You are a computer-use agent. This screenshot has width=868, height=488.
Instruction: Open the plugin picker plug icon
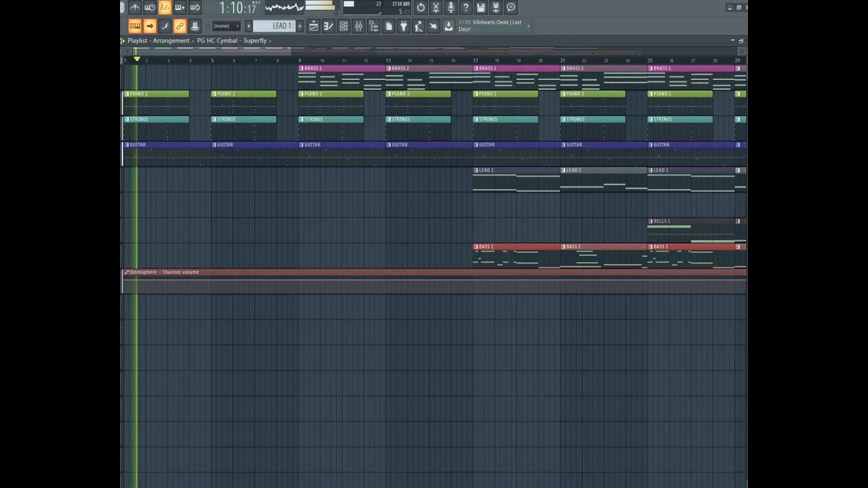pos(403,26)
